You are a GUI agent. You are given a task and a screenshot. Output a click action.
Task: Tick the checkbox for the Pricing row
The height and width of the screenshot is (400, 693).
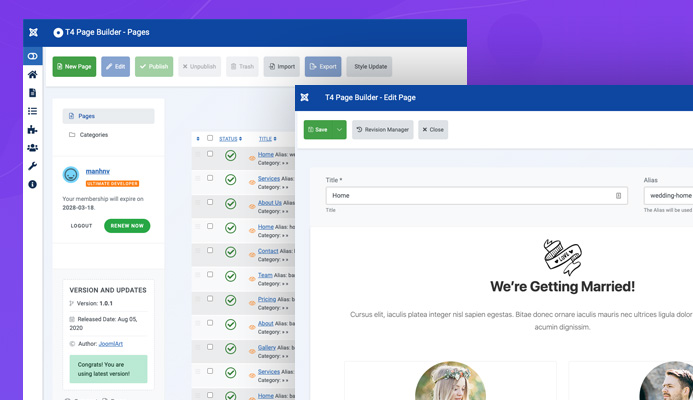(x=210, y=298)
